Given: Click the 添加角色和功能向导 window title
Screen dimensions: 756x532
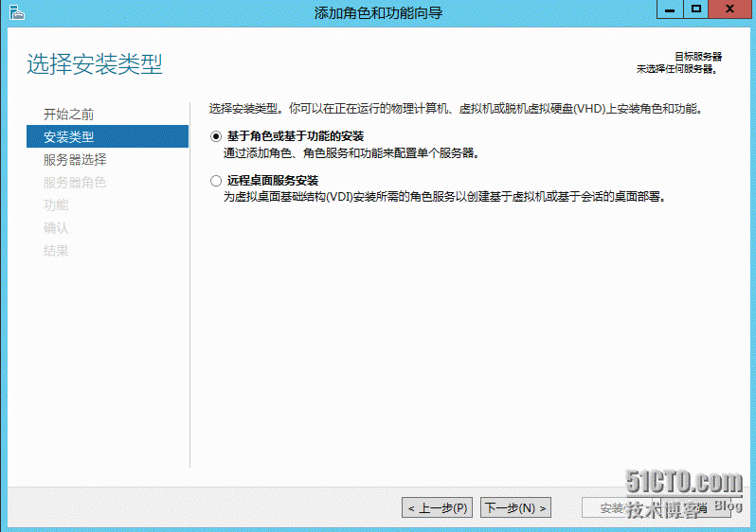Looking at the screenshot, I should point(379,12).
